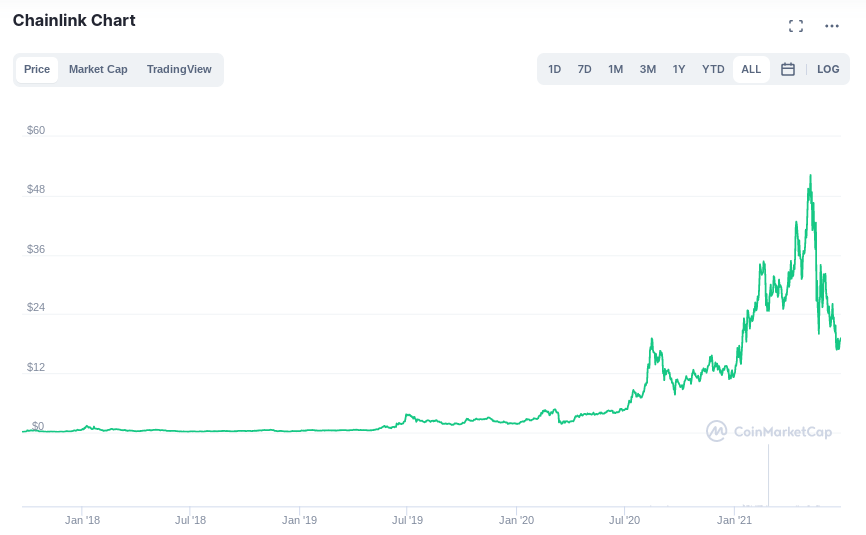Select the 1Y time range
Viewport: 866px width, 535px height.
pos(679,70)
